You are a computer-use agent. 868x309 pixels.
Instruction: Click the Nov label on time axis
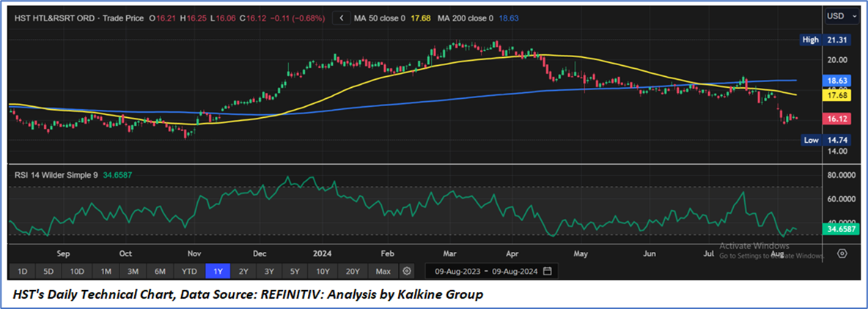[194, 254]
